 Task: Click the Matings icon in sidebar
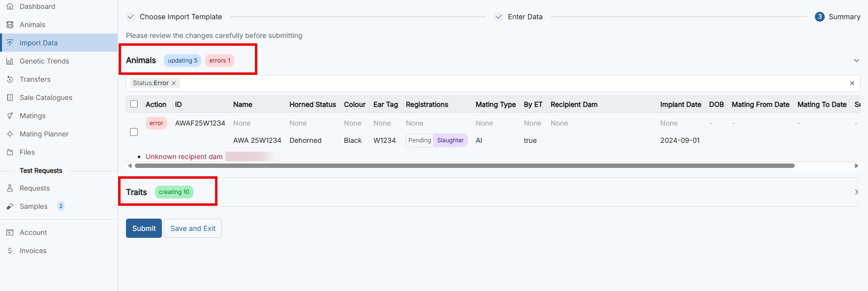click(x=10, y=116)
